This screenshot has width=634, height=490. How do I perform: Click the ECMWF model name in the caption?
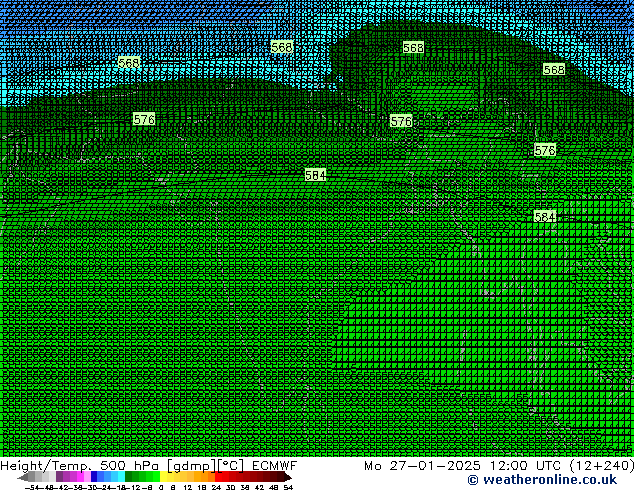274,466
